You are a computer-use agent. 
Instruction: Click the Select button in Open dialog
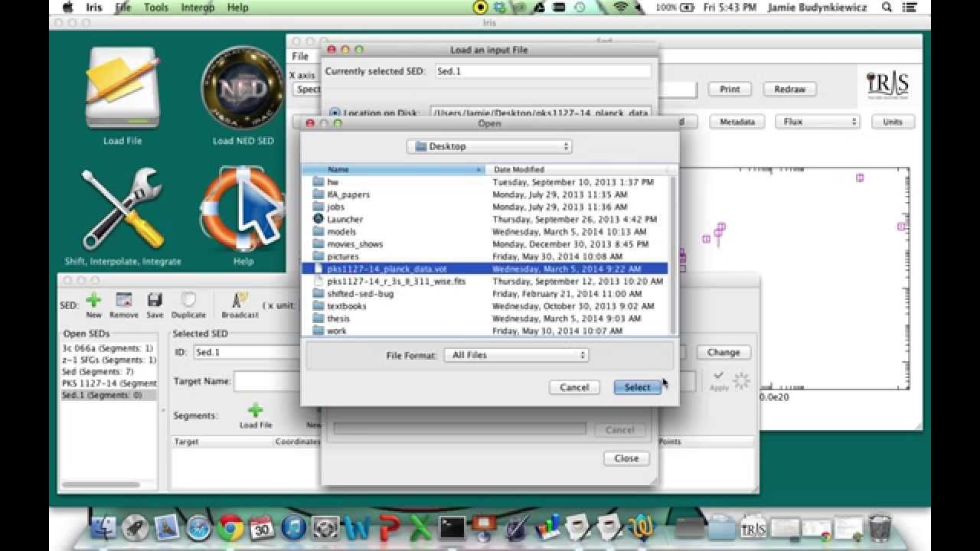637,387
